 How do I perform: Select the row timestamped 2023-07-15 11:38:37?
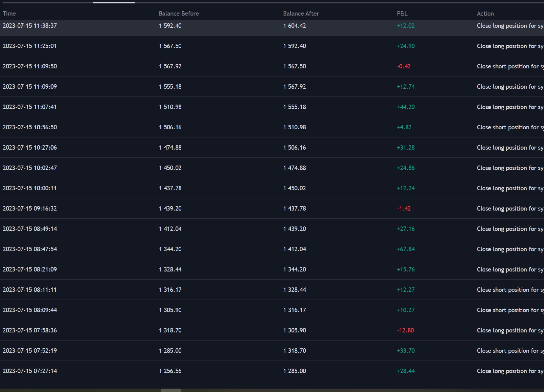[30, 26]
